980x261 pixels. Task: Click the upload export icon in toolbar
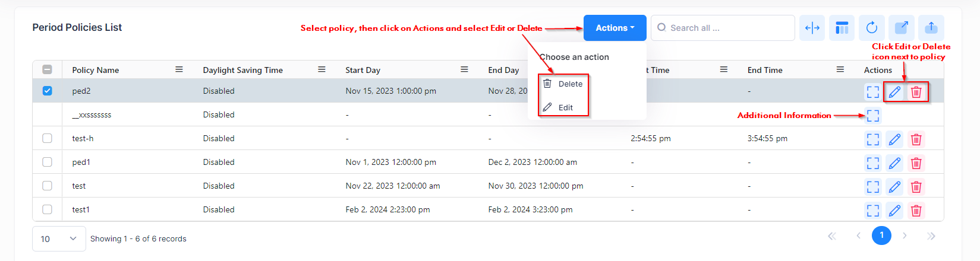[931, 28]
